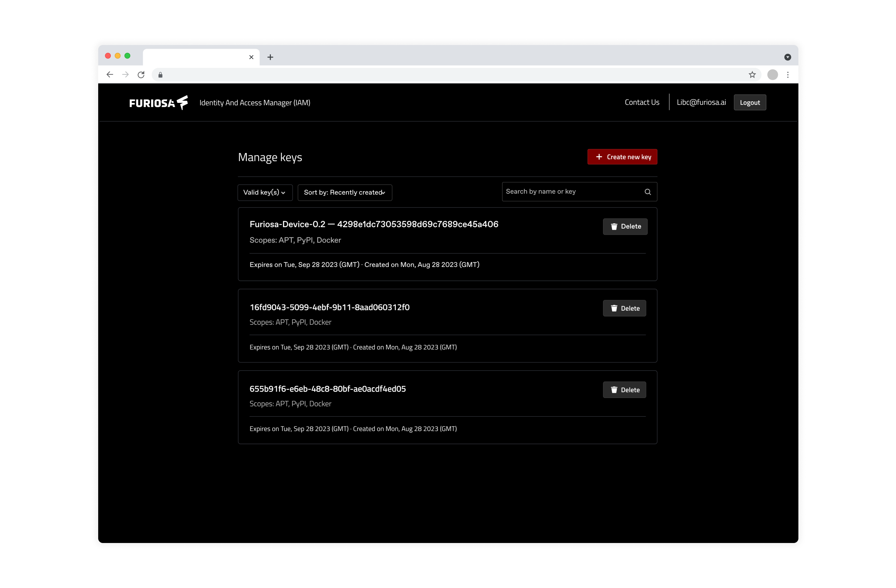Click the Create new key button

(x=622, y=157)
